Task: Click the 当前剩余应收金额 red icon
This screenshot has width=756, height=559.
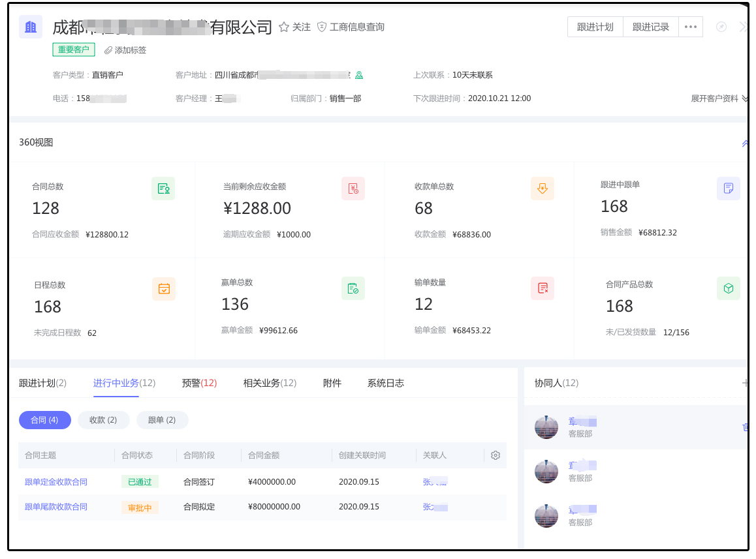Action: pos(353,189)
